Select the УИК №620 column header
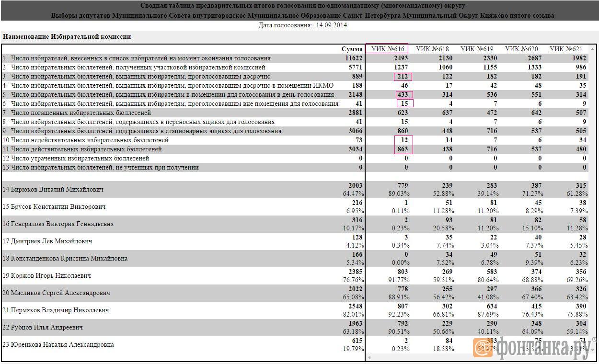Screen dimensions: 599x364 (521, 49)
